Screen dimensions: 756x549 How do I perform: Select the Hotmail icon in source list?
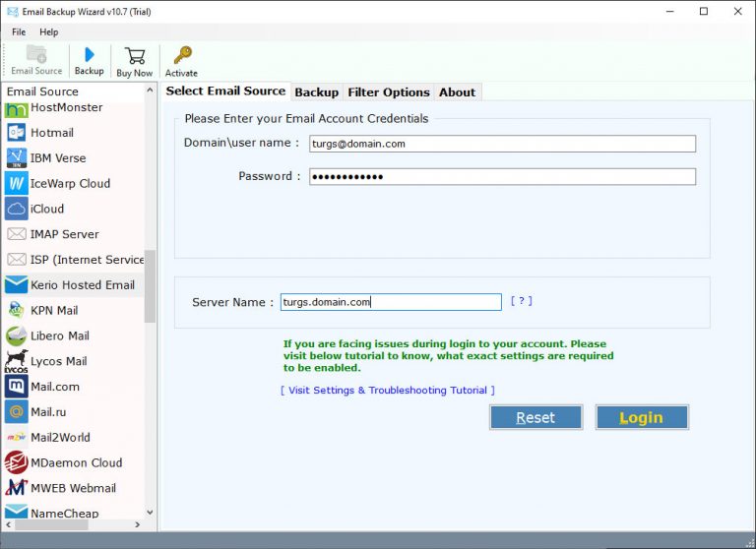point(17,133)
